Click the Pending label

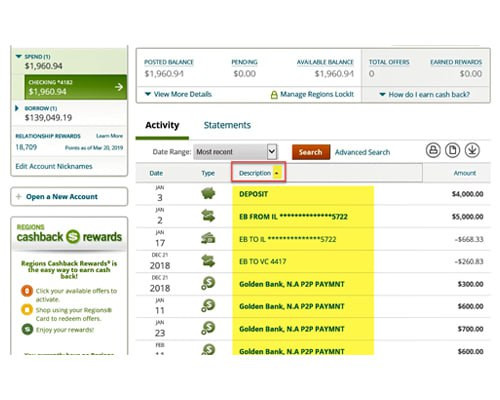point(244,62)
